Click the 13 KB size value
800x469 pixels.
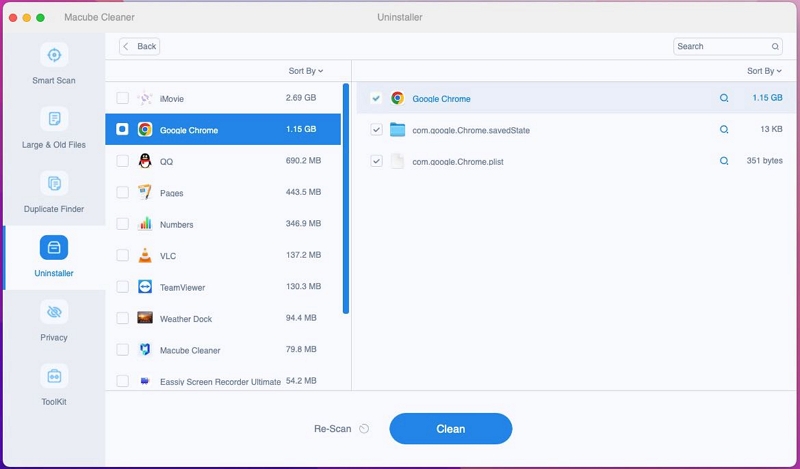tap(771, 129)
